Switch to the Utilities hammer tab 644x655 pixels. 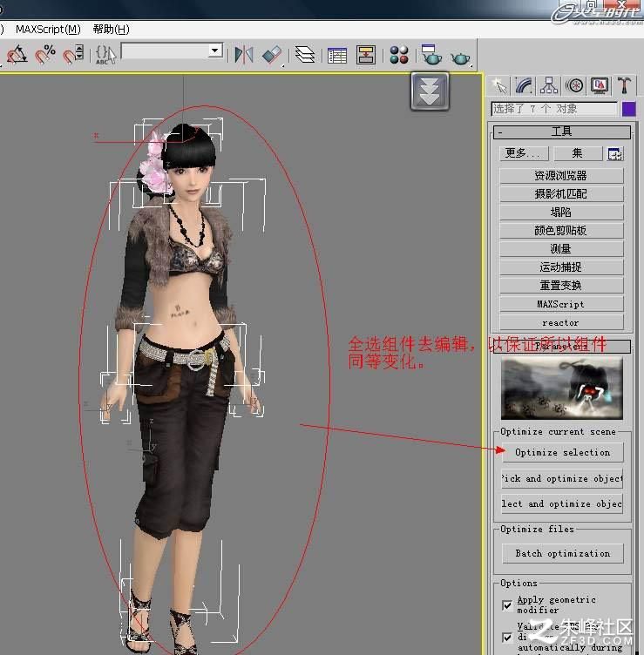pos(624,85)
